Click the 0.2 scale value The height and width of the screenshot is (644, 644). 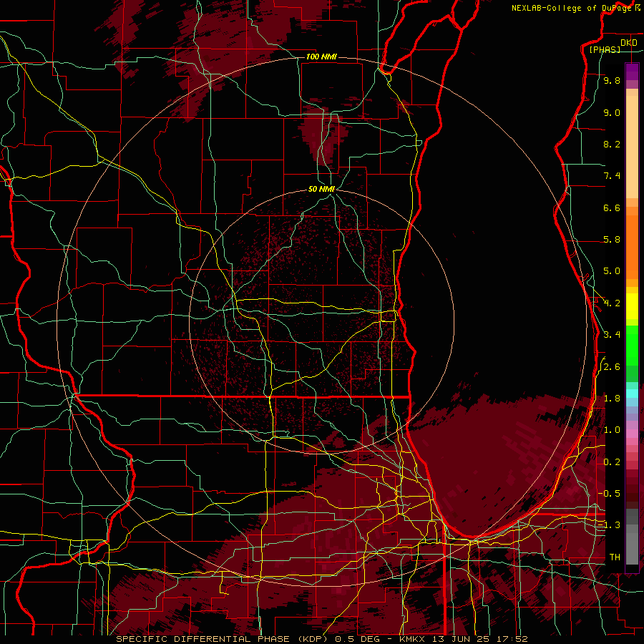tap(612, 462)
